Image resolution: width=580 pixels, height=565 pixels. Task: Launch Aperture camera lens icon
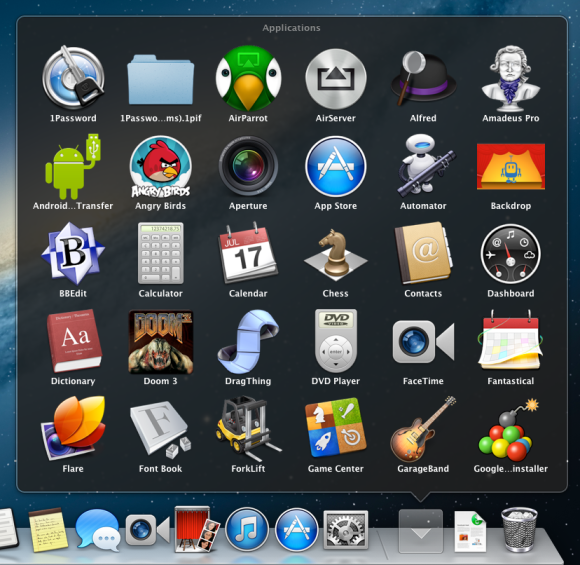248,166
